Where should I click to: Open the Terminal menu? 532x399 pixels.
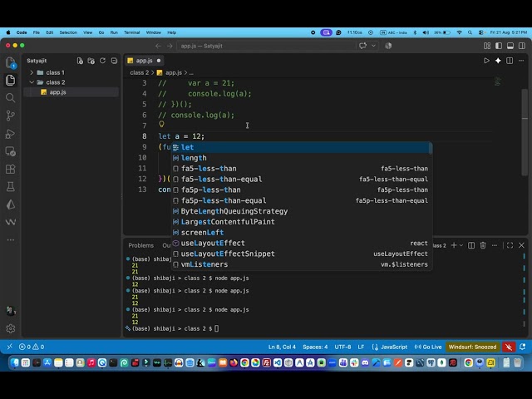click(131, 32)
